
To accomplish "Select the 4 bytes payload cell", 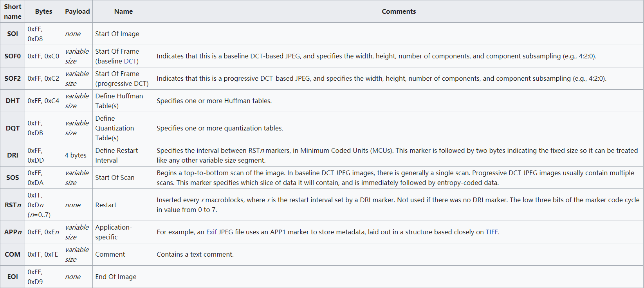I will click(x=76, y=155).
